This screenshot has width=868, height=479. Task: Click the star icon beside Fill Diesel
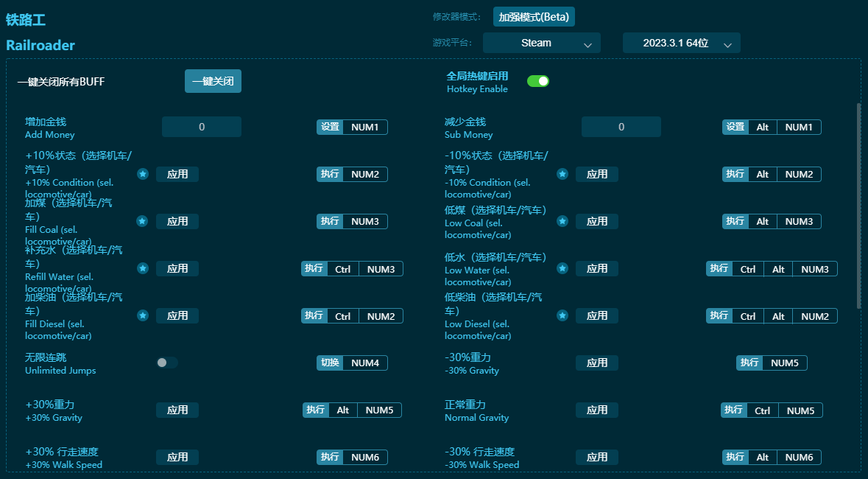tap(143, 315)
